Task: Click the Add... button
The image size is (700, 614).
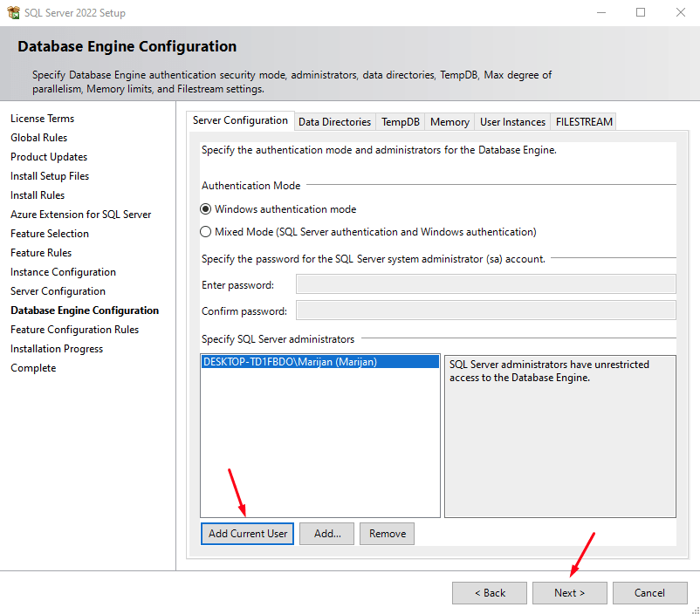Action: pos(326,534)
